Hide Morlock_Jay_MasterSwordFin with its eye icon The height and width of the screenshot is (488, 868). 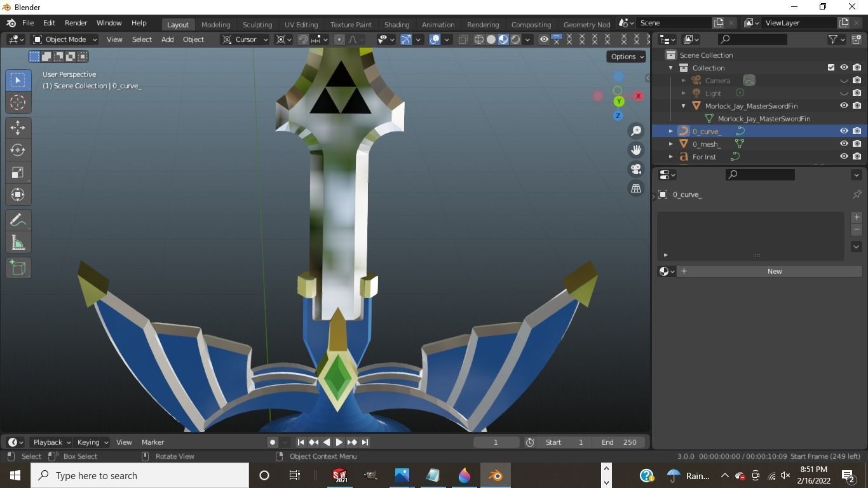(x=844, y=106)
